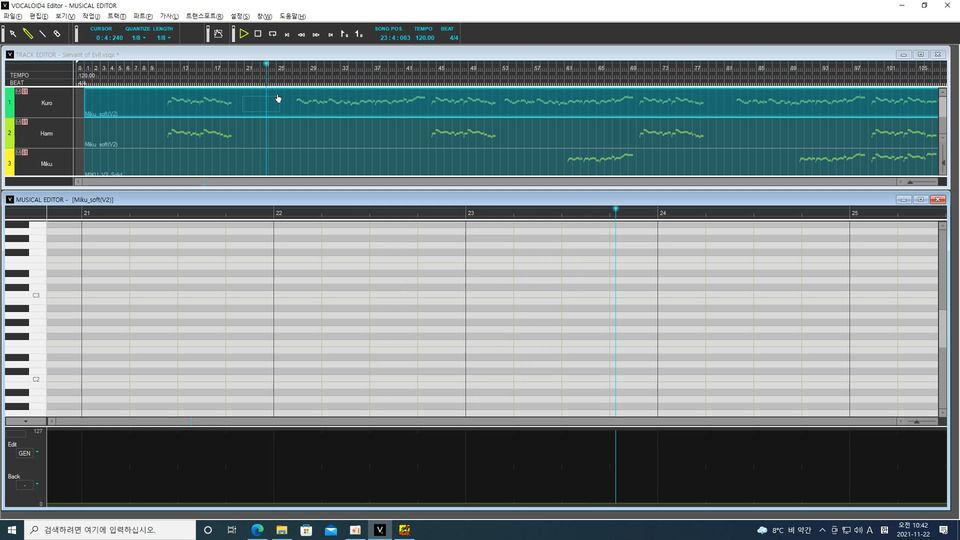Open the 트랙(T) menu
The height and width of the screenshot is (540, 960).
click(x=116, y=17)
